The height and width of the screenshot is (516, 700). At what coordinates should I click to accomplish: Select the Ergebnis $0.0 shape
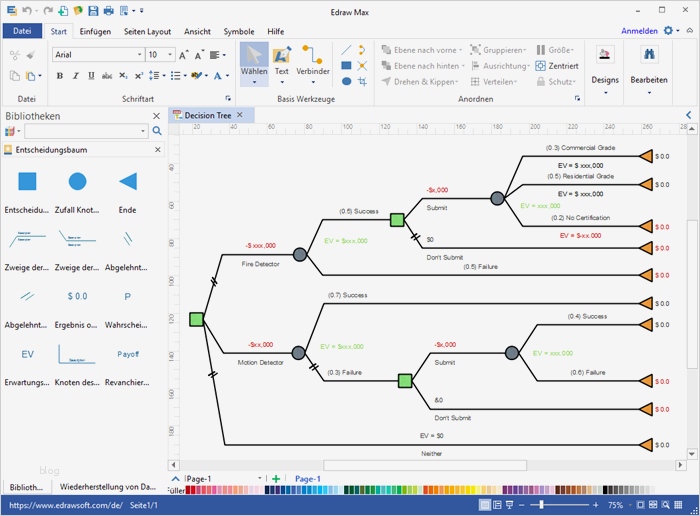pos(77,296)
